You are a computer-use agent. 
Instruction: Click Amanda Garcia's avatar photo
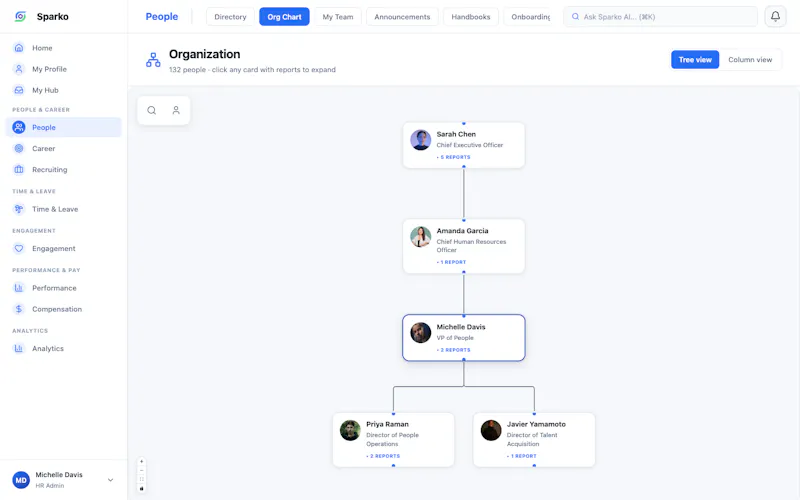tap(420, 237)
